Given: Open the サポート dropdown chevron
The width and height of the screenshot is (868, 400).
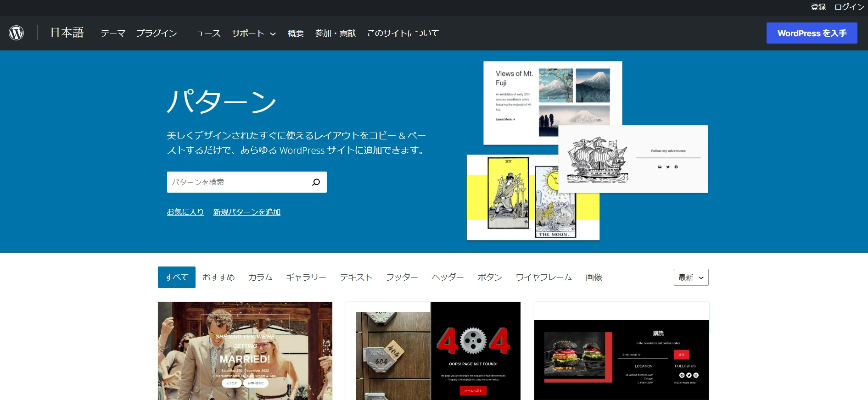Looking at the screenshot, I should (273, 34).
